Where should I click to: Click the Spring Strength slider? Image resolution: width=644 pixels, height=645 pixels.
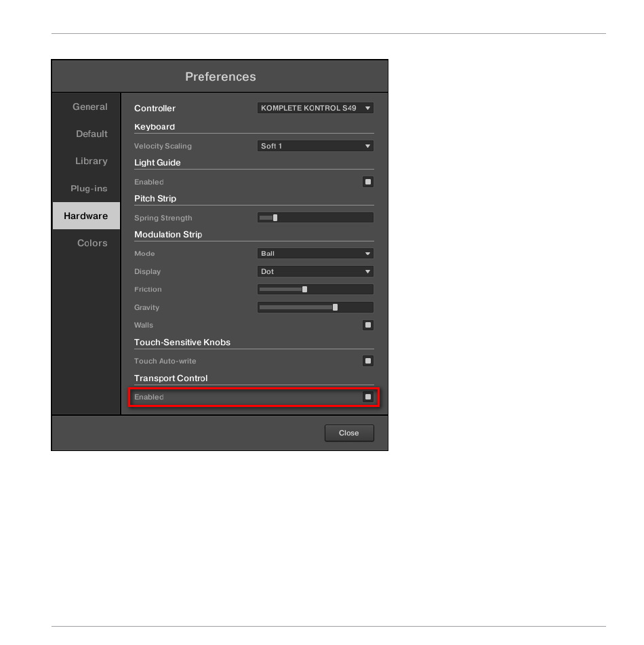point(315,218)
